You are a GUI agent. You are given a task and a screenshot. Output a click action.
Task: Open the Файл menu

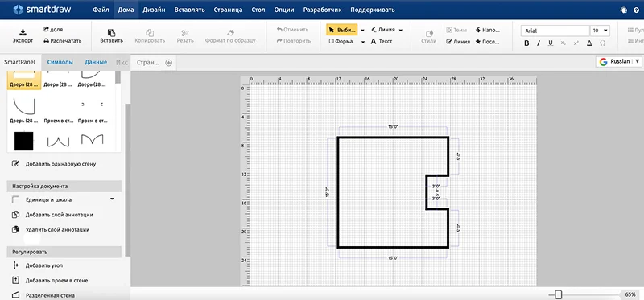coord(101,10)
